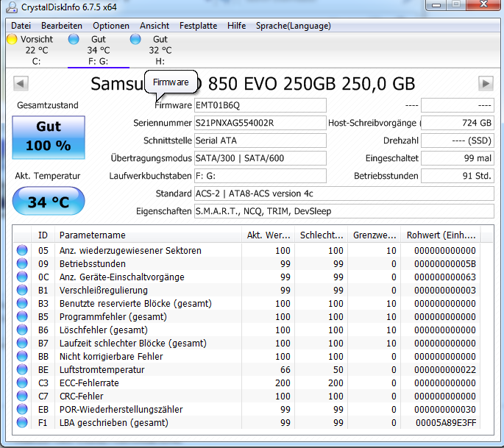Open the Festplatte menu

point(198,26)
